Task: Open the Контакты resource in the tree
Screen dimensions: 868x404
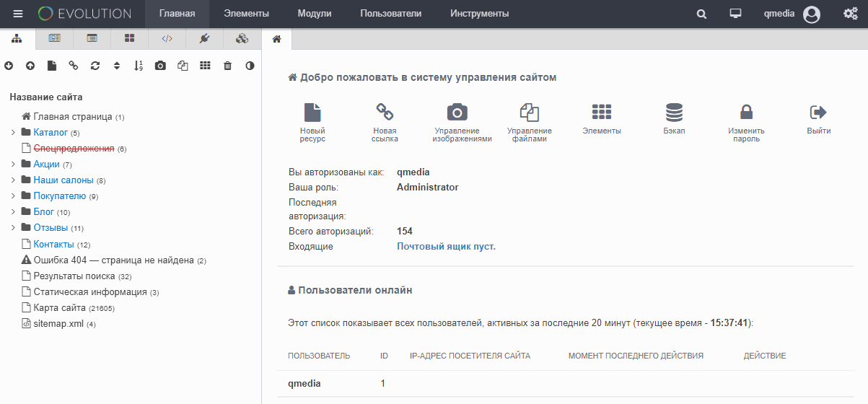Action: pos(53,245)
